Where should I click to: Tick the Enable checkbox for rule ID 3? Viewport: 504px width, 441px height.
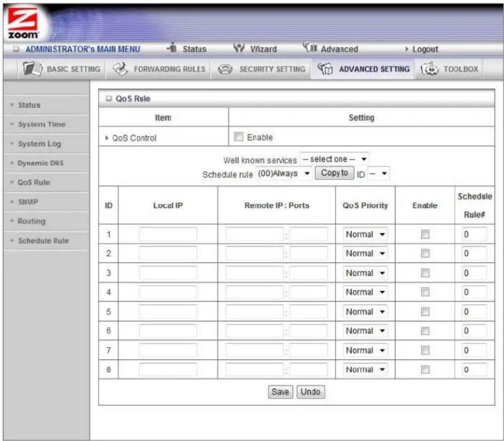coord(425,273)
